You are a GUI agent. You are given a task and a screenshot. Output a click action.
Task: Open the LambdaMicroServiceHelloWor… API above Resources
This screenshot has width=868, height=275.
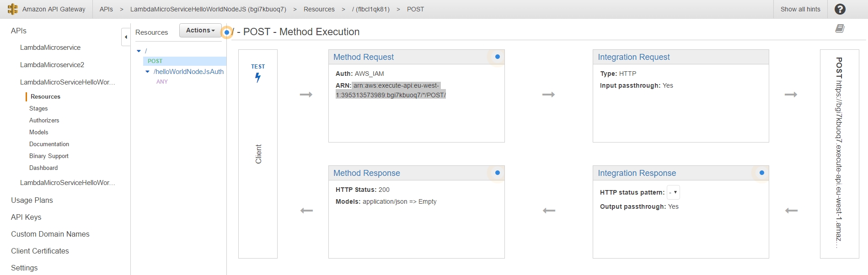coord(68,82)
